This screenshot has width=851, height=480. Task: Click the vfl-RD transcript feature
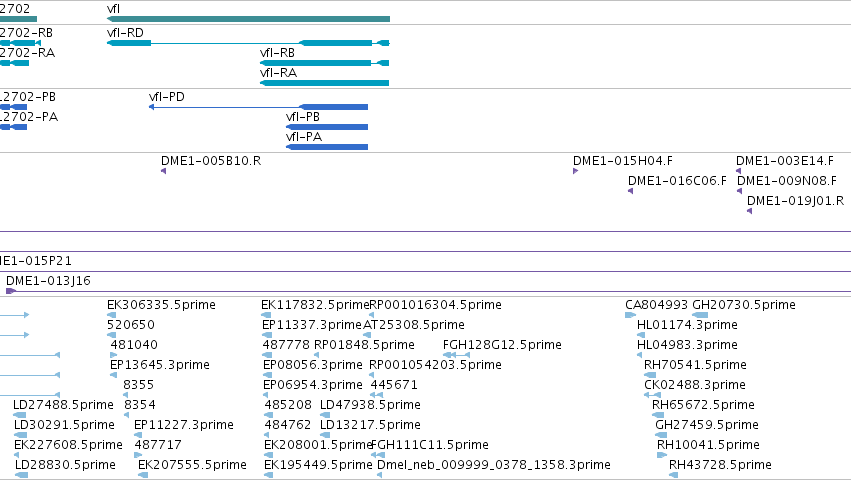click(x=249, y=43)
